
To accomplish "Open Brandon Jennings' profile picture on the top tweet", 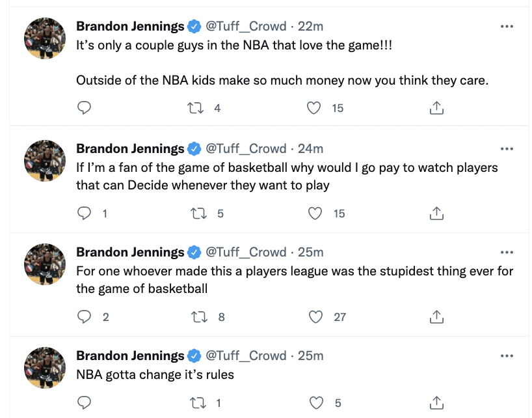I will point(45,38).
